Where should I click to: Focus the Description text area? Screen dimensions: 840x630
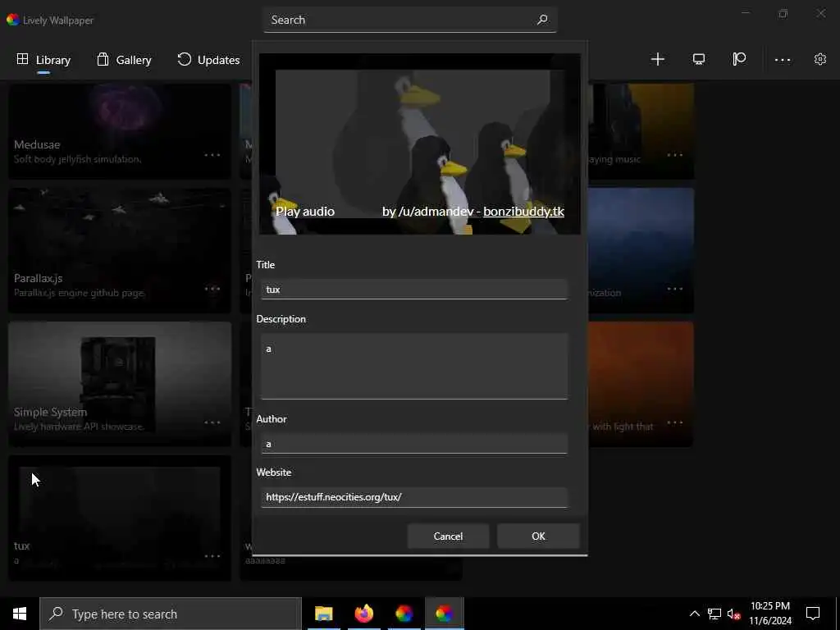(x=414, y=367)
